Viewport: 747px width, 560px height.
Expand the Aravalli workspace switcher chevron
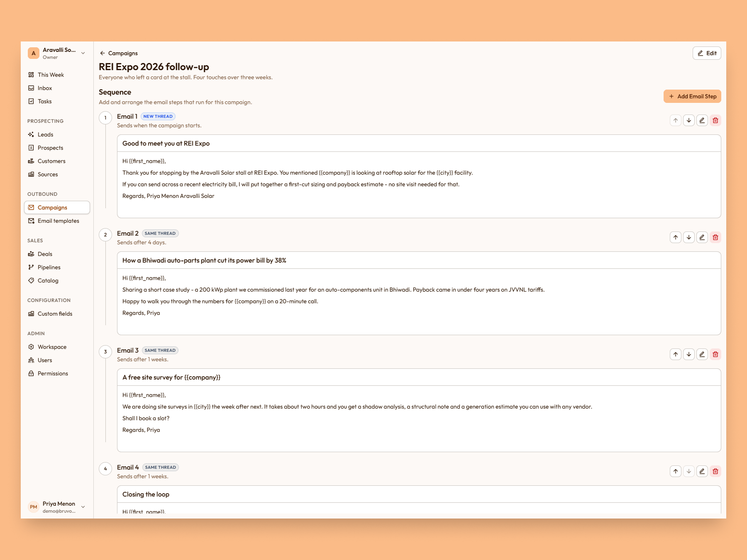(83, 53)
